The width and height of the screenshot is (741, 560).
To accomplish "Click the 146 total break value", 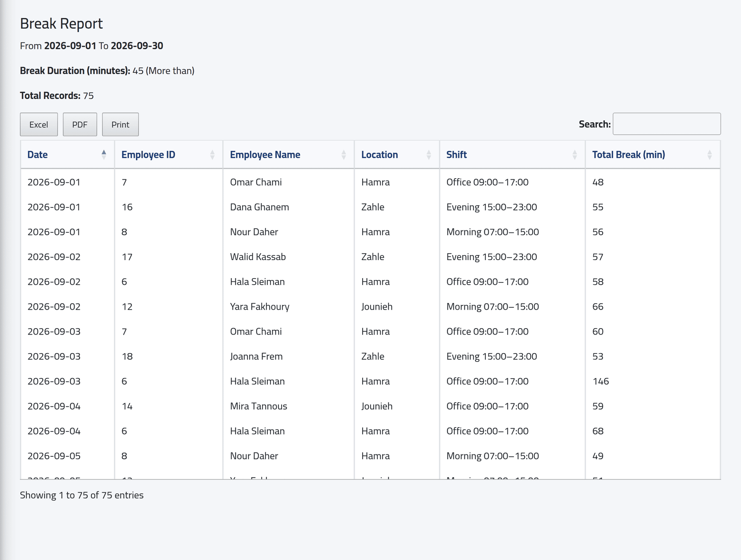I will click(601, 381).
